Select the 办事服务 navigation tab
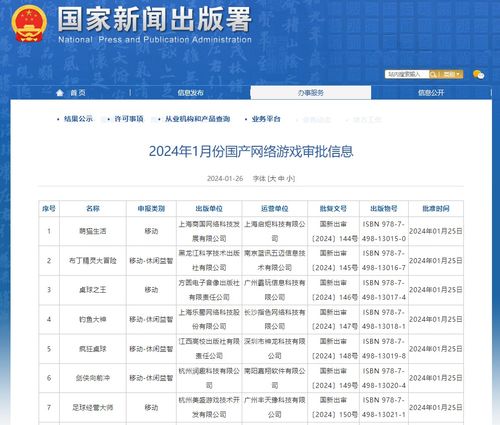The width and height of the screenshot is (500, 425). [x=311, y=93]
